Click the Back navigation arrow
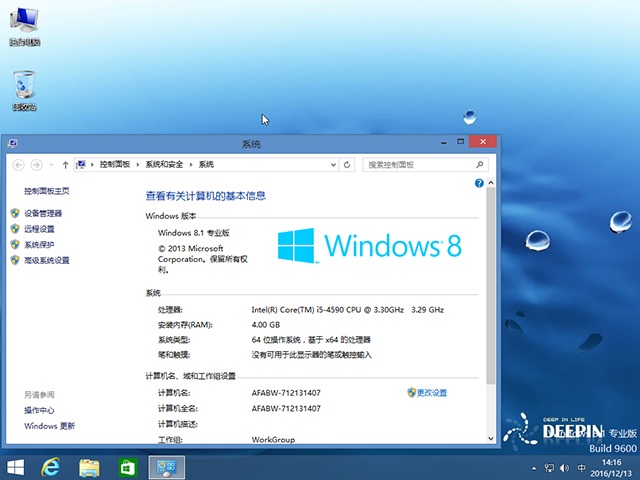The height and width of the screenshot is (480, 640). (18, 164)
